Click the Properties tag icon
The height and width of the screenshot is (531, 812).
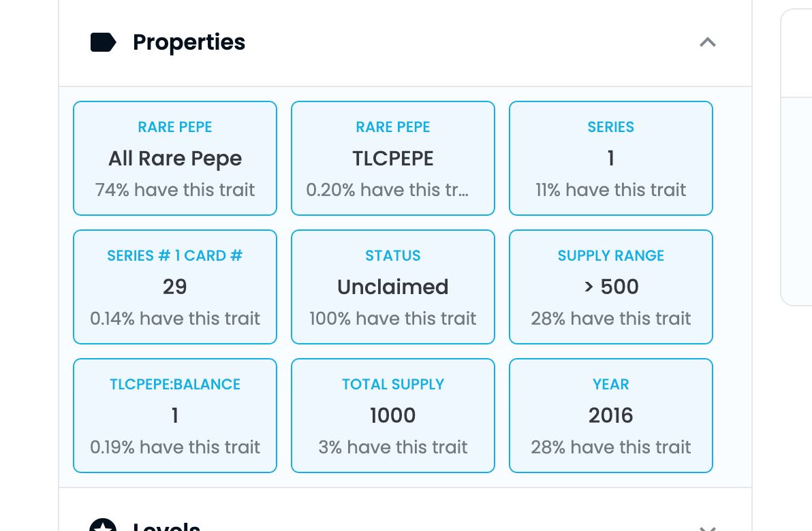103,42
